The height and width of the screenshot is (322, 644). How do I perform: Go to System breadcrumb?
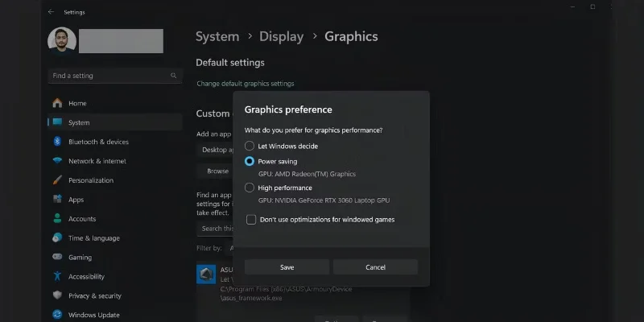217,36
